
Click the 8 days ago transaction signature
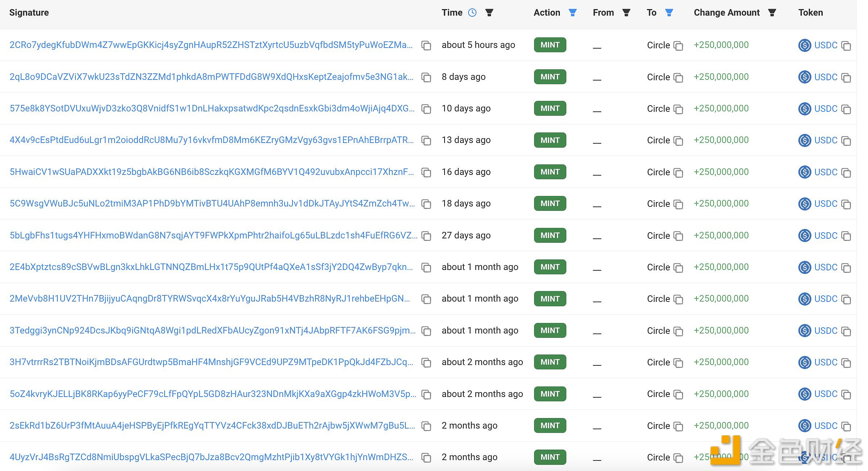pos(214,76)
